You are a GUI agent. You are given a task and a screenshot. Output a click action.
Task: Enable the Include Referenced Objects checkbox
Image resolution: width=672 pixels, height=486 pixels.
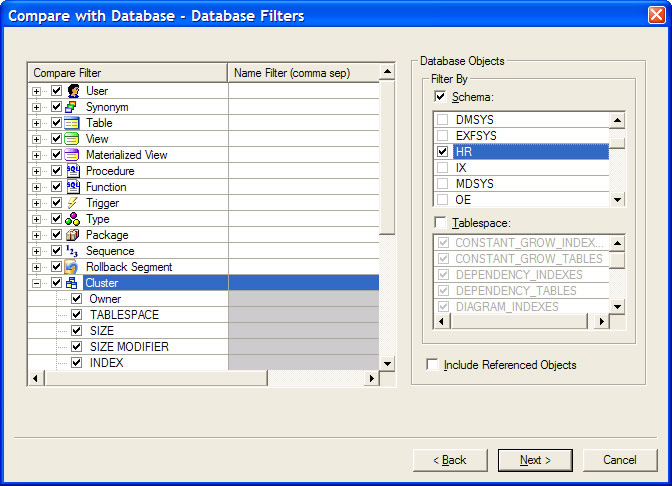click(433, 365)
